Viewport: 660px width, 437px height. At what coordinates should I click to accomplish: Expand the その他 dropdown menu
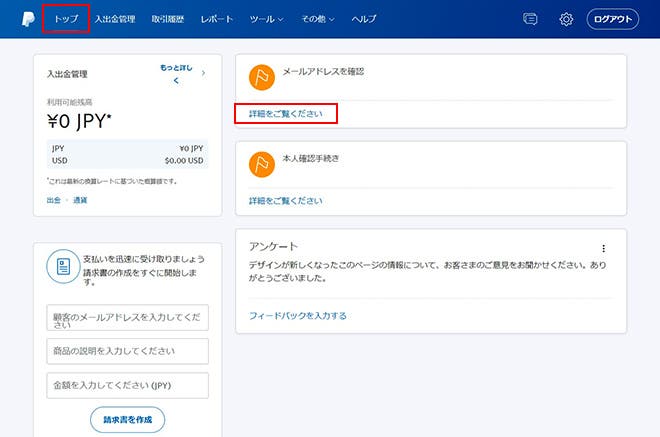[x=318, y=19]
